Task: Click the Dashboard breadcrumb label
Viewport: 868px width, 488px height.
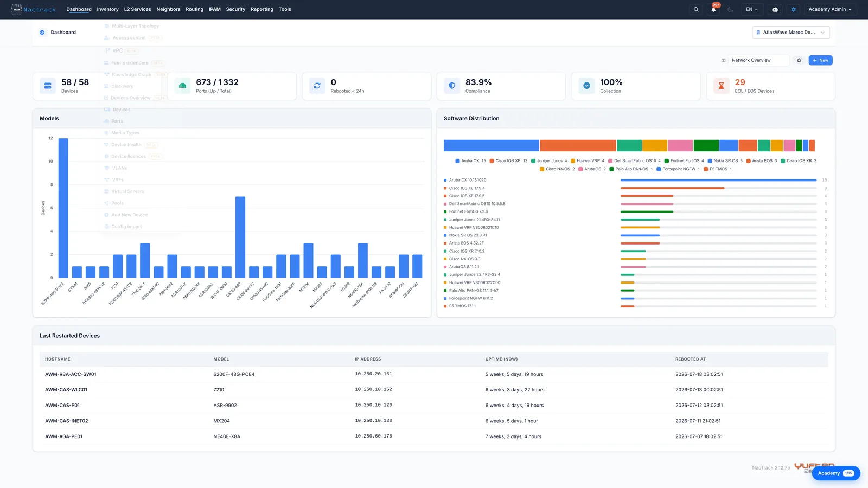Action: click(x=63, y=33)
